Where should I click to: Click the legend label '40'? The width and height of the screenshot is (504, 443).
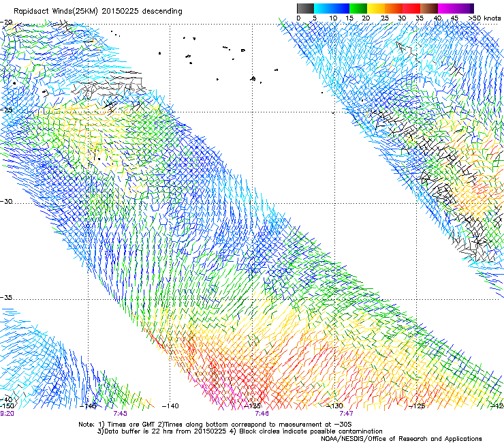(437, 18)
